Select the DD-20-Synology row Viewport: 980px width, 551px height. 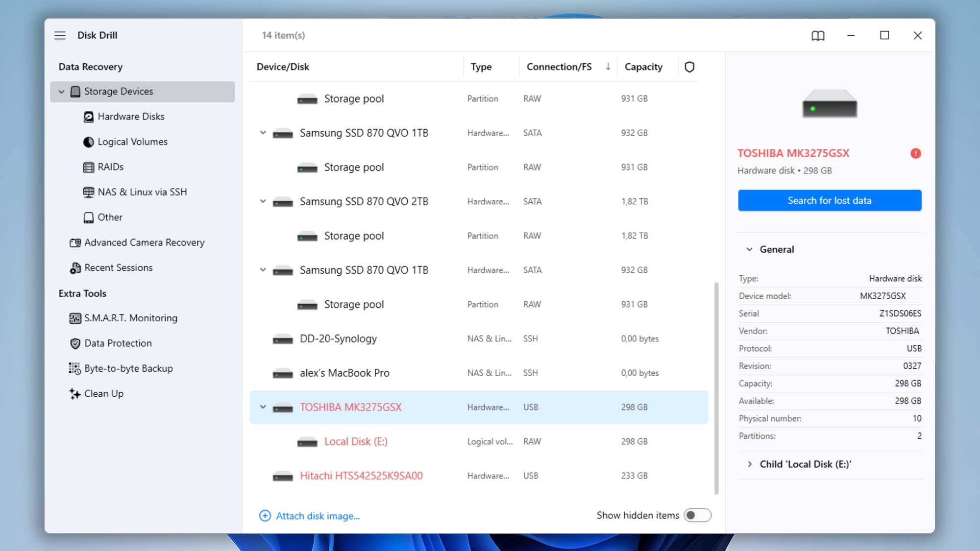tap(479, 339)
